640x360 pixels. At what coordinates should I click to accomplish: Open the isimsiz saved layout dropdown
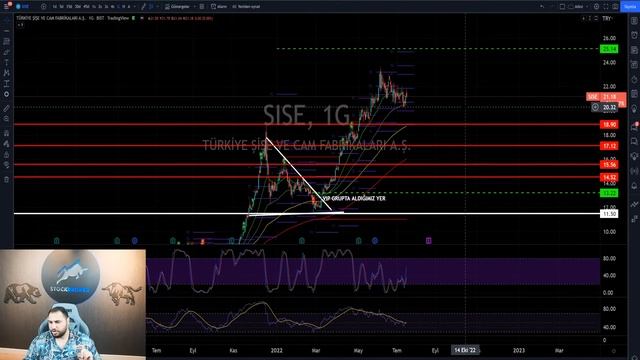pyautogui.click(x=579, y=7)
